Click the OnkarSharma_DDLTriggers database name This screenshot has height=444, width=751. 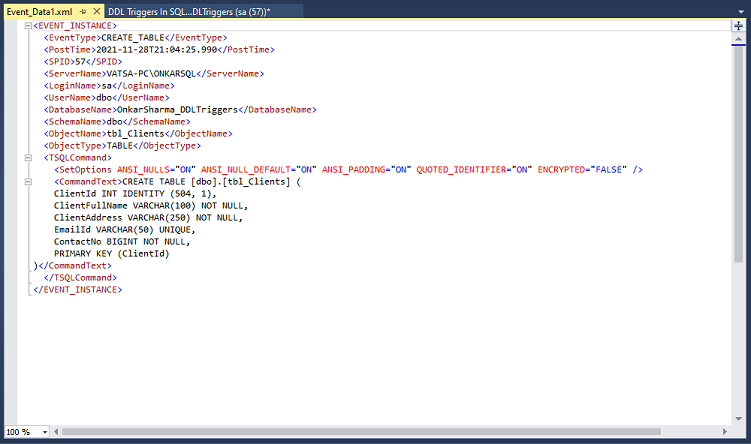point(177,110)
